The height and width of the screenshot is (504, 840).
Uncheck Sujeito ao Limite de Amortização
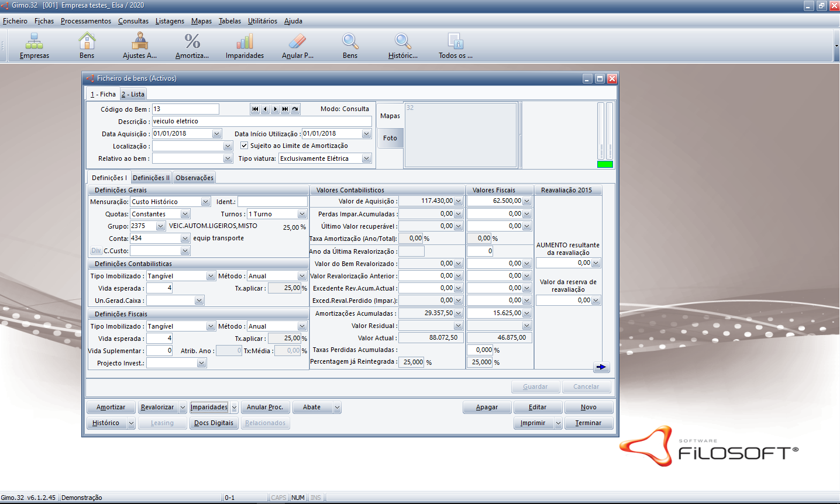[x=245, y=146]
